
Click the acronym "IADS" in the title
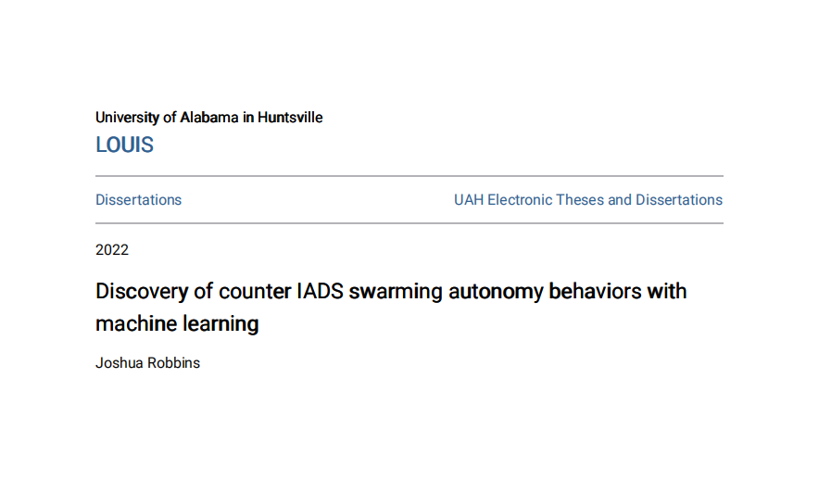click(321, 292)
